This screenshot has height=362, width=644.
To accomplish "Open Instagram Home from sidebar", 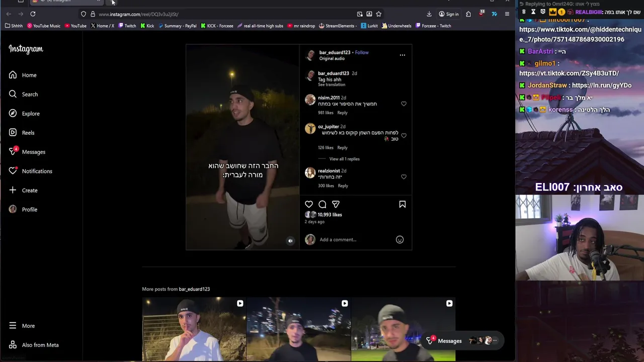I will click(x=23, y=75).
